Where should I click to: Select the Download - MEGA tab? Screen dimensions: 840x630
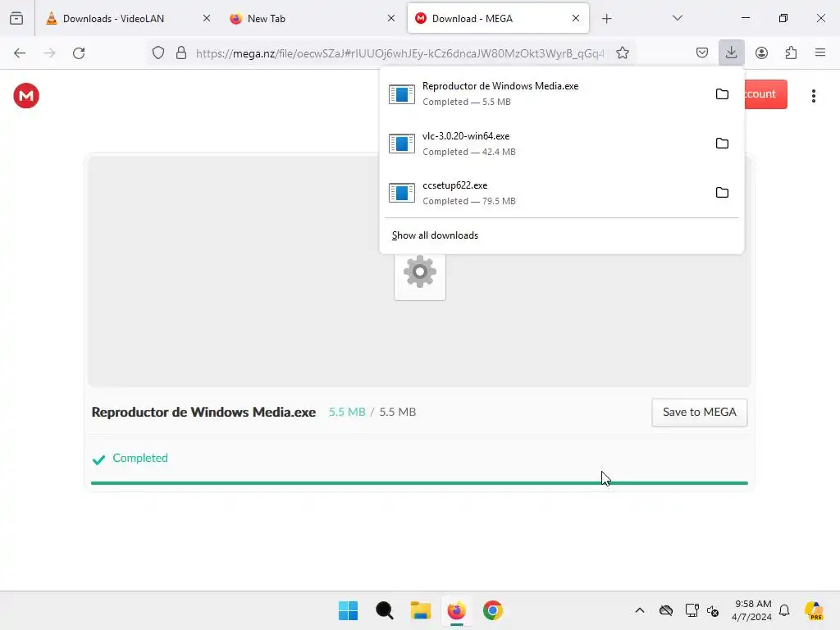click(x=498, y=18)
